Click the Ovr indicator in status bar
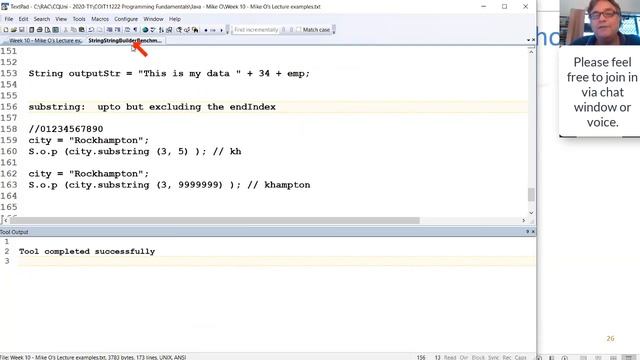This screenshot has height=360, width=640. coord(464,357)
